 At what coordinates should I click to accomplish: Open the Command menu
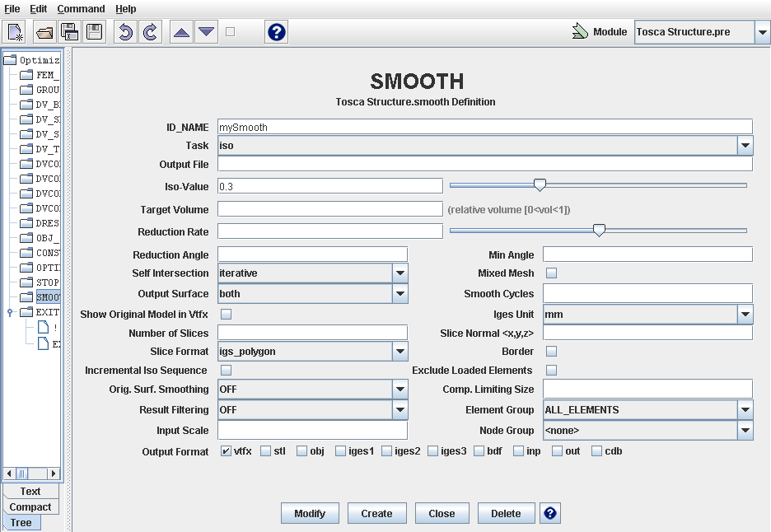(81, 9)
